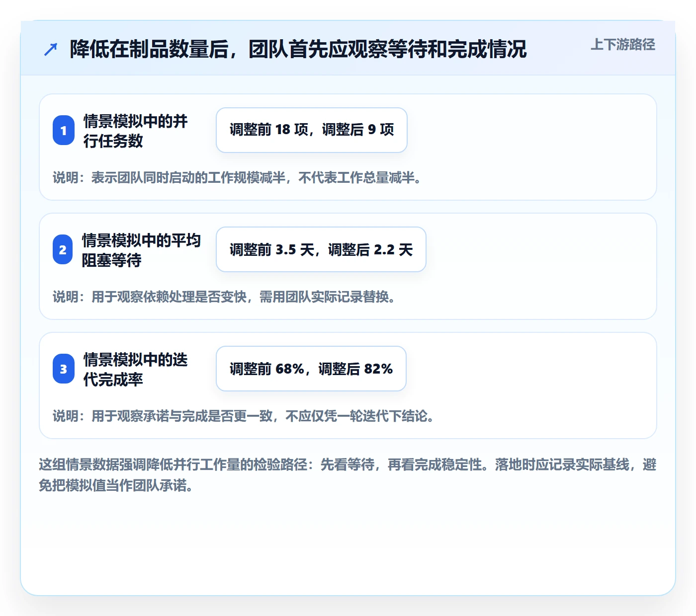Click the summary paragraph starting 这组情景数据
Screen dimensions: 696x616
click(348, 475)
